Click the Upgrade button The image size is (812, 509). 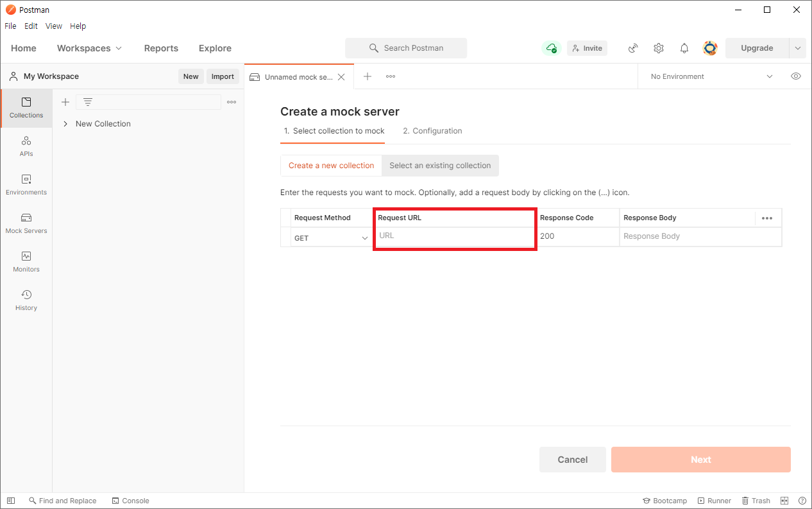(757, 48)
